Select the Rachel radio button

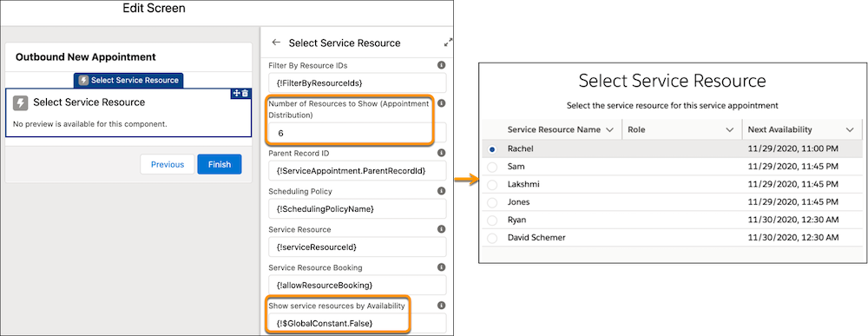[492, 149]
